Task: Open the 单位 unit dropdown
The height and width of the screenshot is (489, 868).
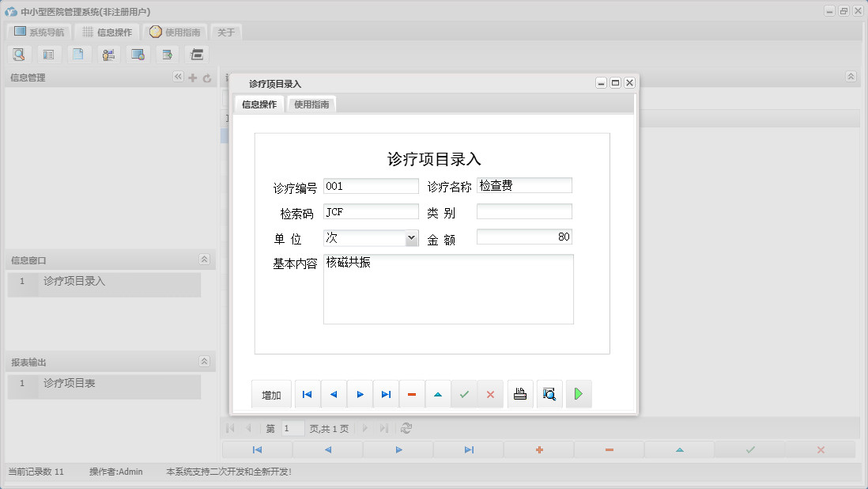Action: tap(411, 237)
